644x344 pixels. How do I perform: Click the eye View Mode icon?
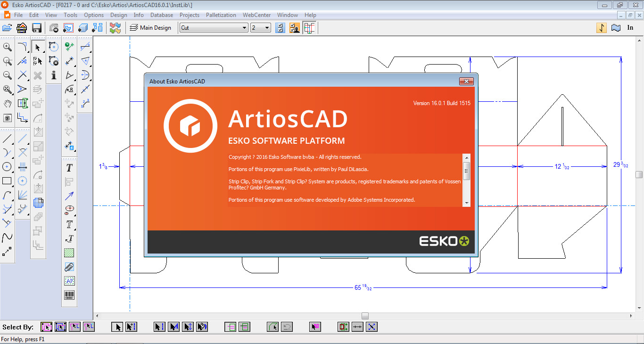[x=8, y=118]
